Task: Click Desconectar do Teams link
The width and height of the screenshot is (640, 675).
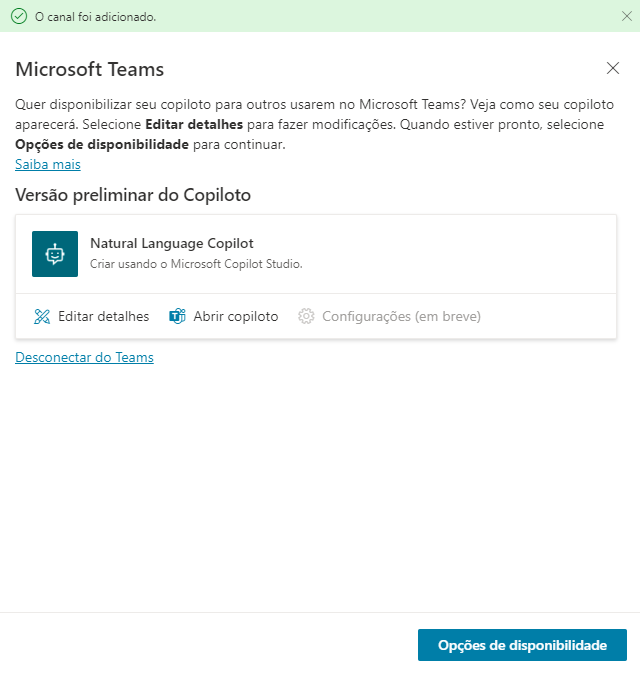Action: tap(84, 357)
